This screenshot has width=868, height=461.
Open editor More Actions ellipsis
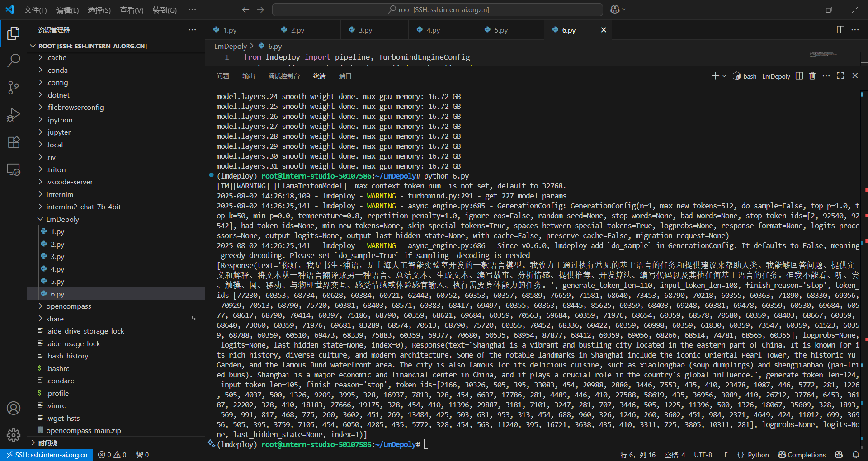pyautogui.click(x=855, y=30)
